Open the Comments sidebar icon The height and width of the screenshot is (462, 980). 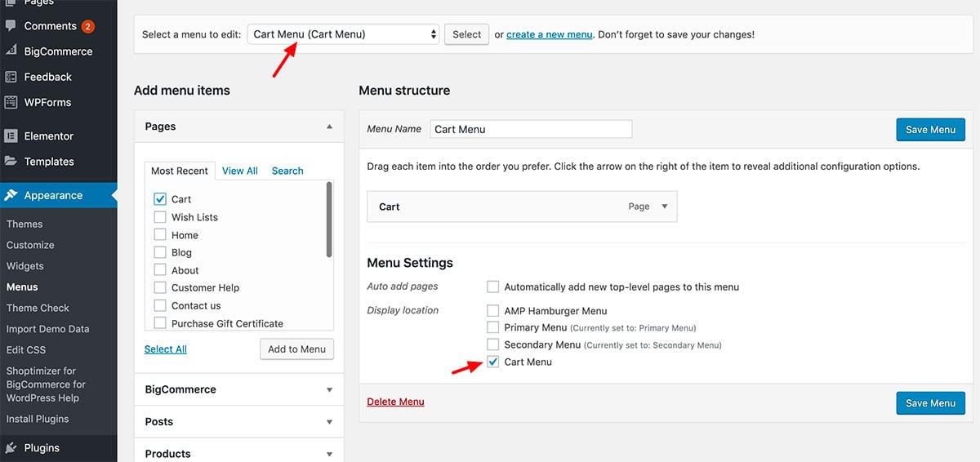[x=11, y=26]
